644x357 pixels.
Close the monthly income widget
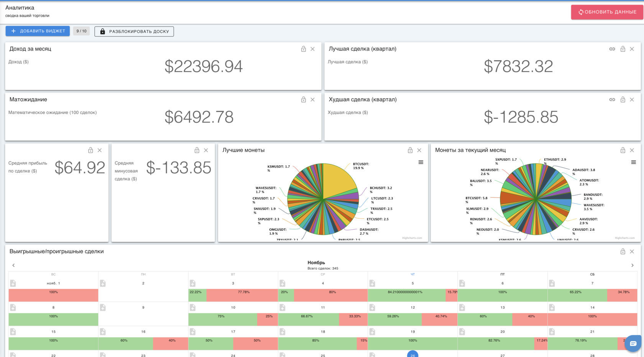pyautogui.click(x=313, y=49)
